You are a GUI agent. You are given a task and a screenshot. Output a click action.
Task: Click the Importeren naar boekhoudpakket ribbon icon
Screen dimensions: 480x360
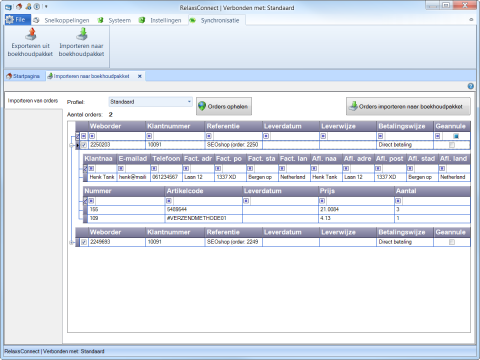point(82,34)
